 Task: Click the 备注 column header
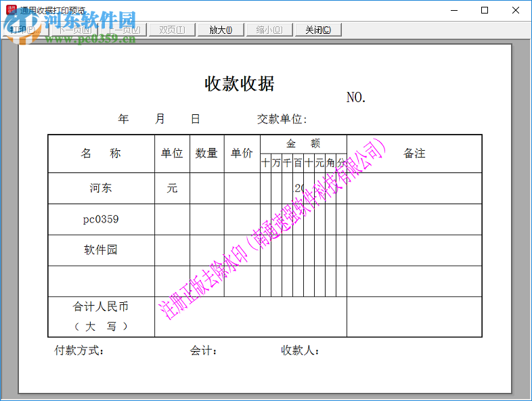(x=414, y=154)
